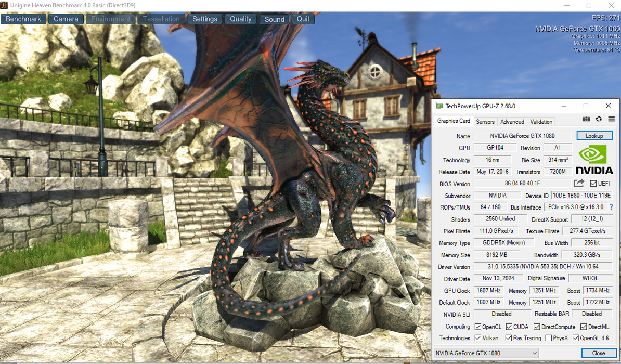This screenshot has height=364, width=621.
Task: Open the Camera menu in Heaven
Action: coord(66,19)
